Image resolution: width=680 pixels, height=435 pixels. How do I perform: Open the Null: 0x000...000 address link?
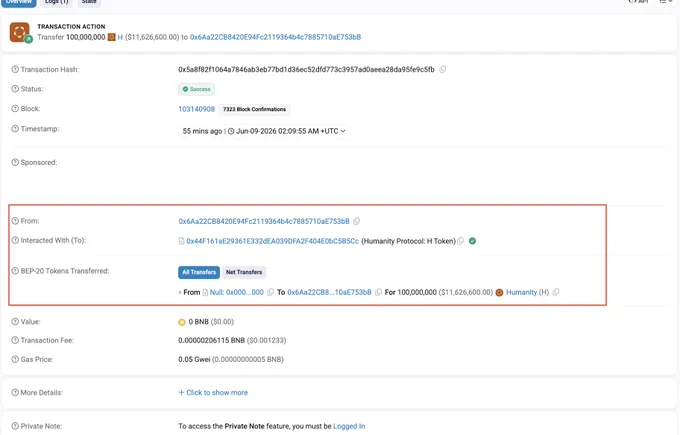tap(236, 292)
